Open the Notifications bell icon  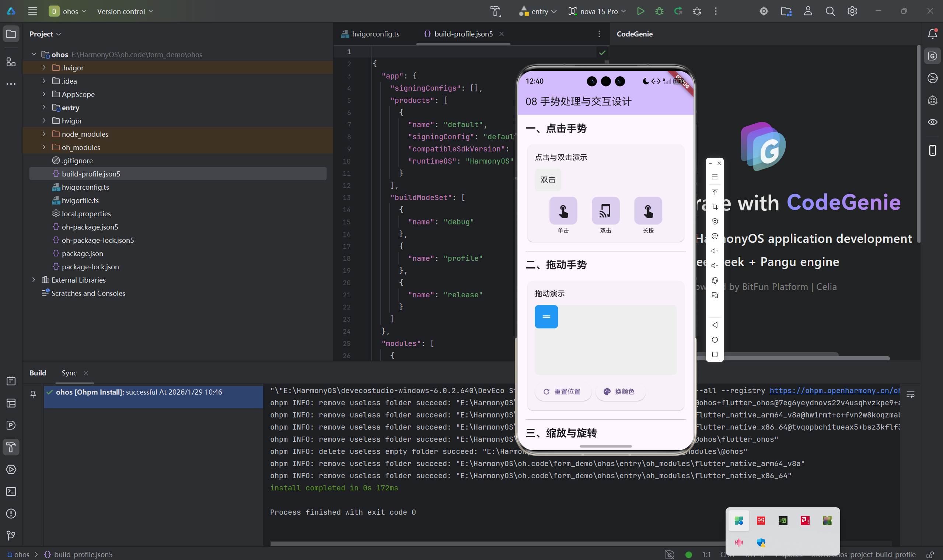tap(932, 34)
